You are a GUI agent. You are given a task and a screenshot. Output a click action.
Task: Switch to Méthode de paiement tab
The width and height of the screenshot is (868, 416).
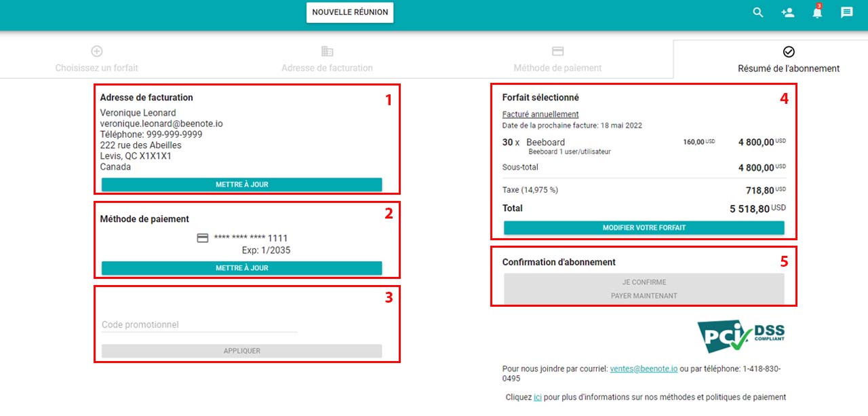click(557, 59)
